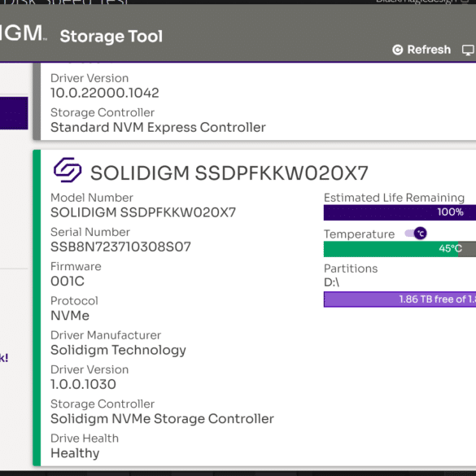Click the 1.86 TB free partition bar
The height and width of the screenshot is (476, 476).
[400, 299]
